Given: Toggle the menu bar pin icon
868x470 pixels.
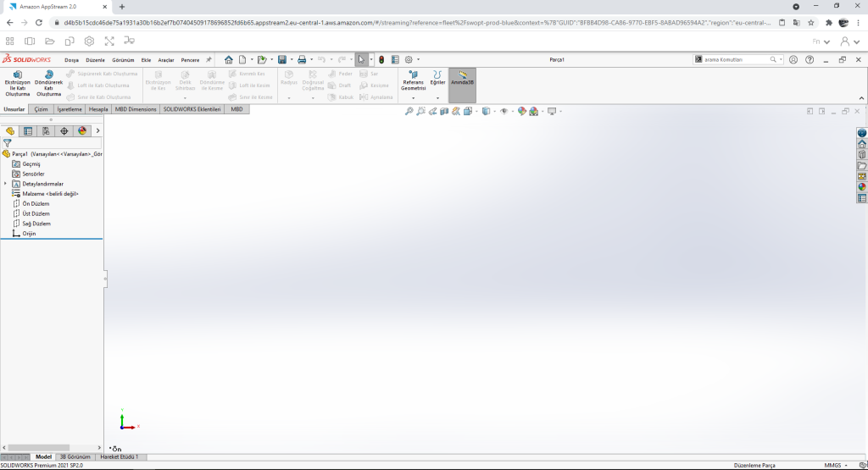Looking at the screenshot, I should (209, 59).
